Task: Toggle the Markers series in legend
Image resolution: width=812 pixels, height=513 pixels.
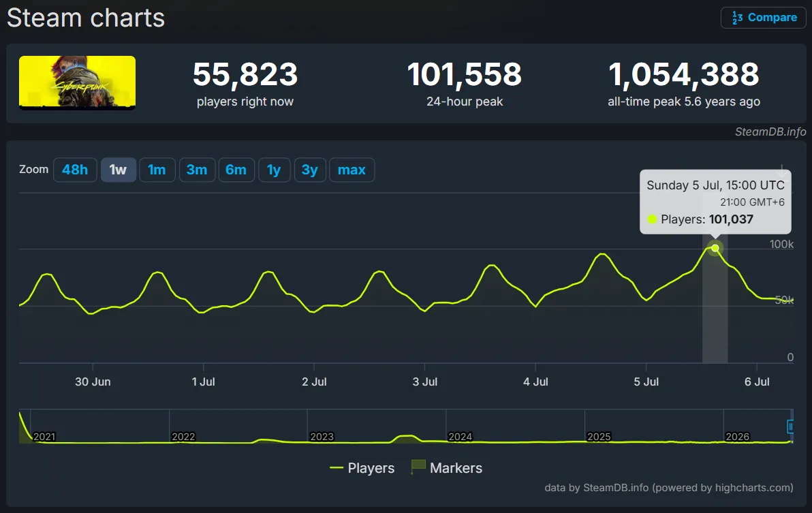Action: pos(446,468)
